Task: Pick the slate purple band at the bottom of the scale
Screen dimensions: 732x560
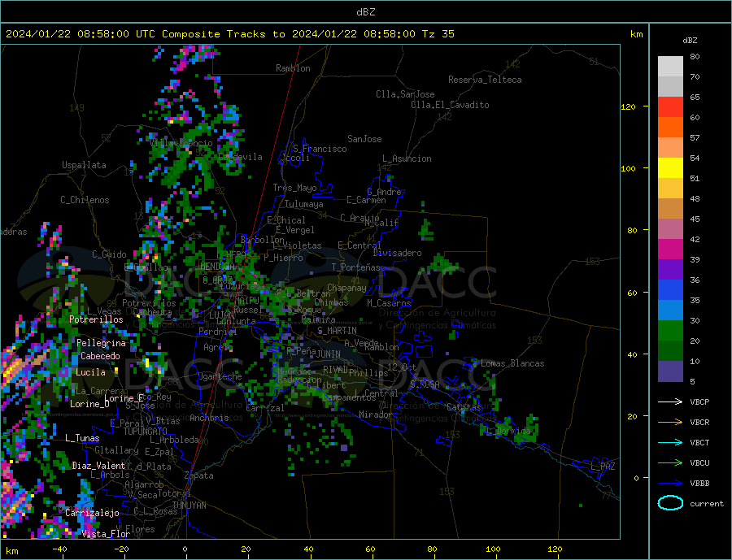Action: (670, 371)
